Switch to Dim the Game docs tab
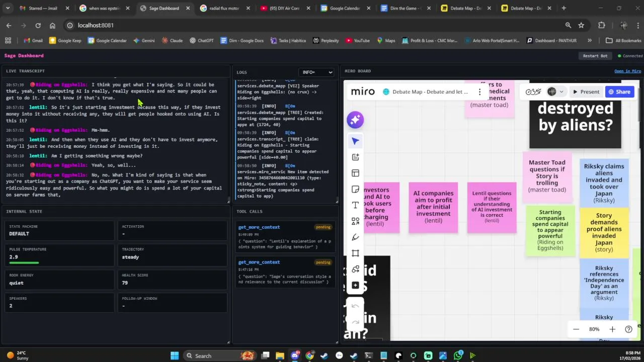644x362 pixels. [x=405, y=8]
